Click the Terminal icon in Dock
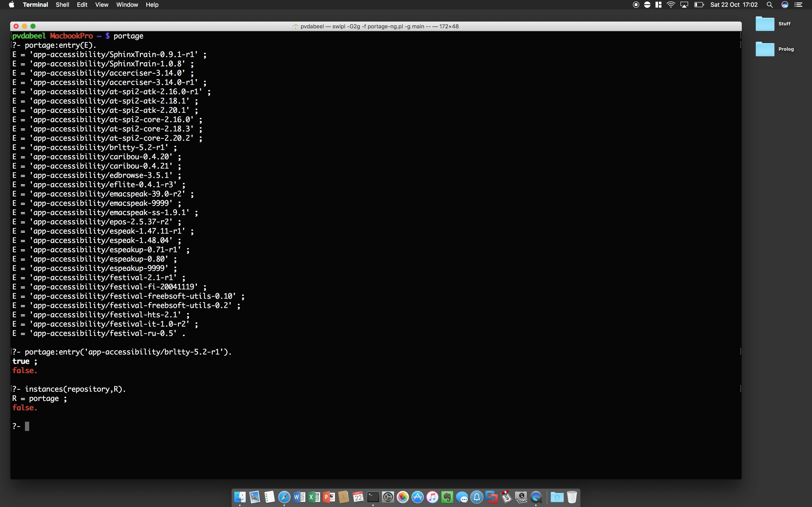 point(373,497)
